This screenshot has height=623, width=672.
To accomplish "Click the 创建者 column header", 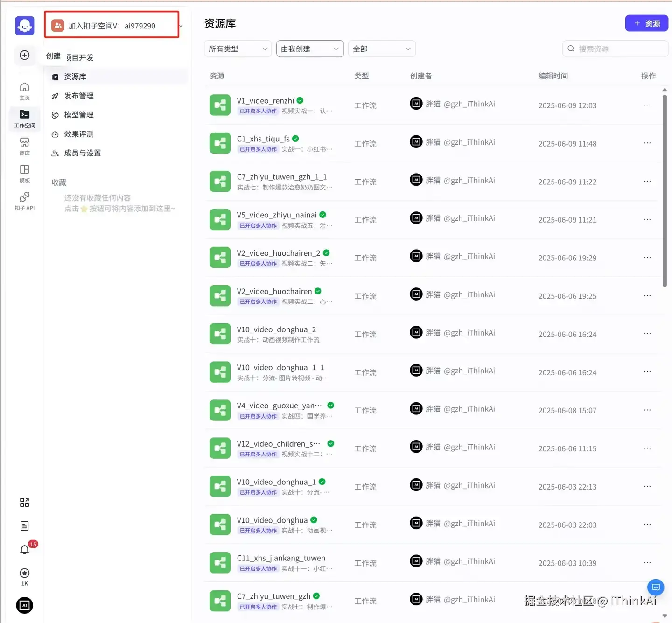I will coord(421,76).
